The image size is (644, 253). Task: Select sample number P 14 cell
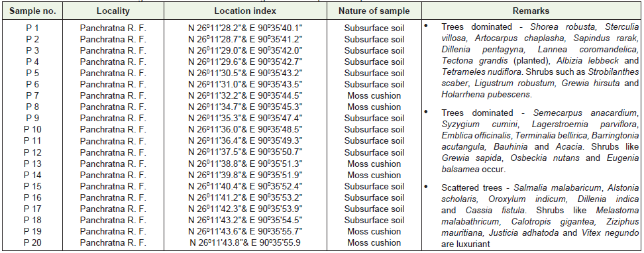pos(32,175)
